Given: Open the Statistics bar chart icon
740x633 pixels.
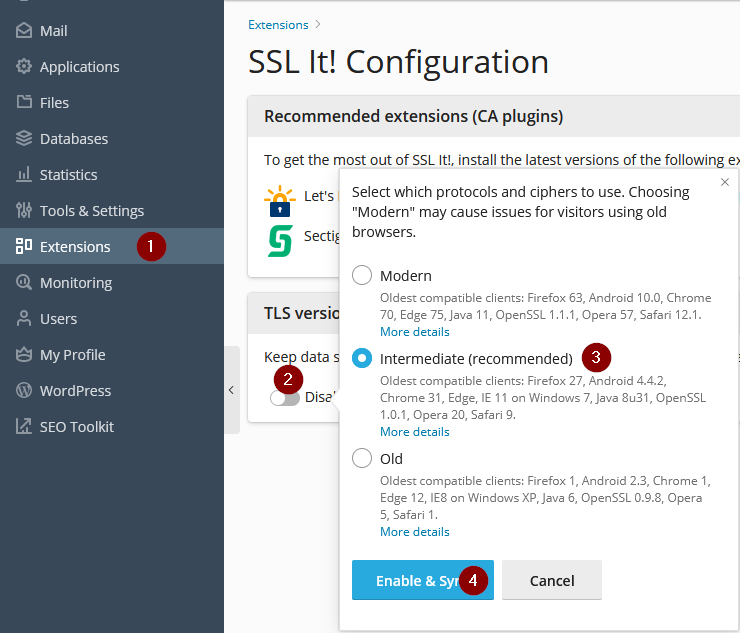Looking at the screenshot, I should 24,174.
